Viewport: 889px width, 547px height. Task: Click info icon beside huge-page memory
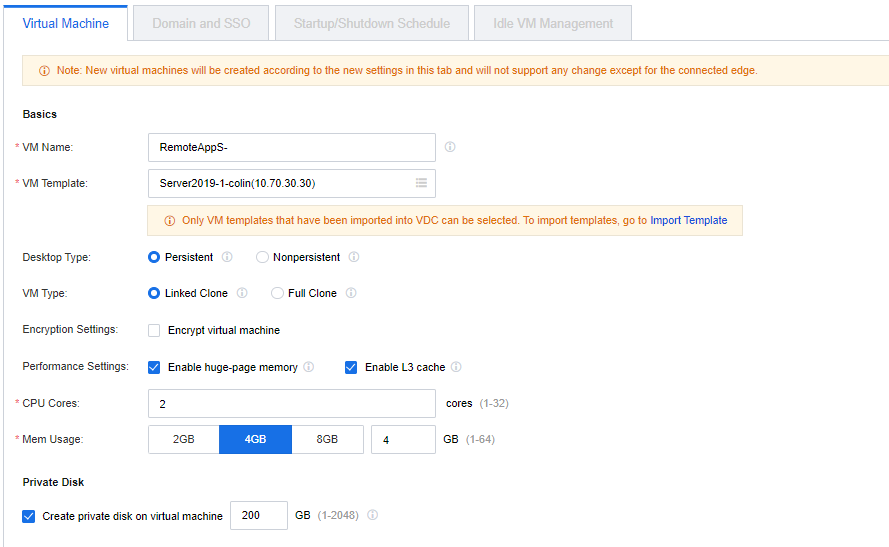[309, 367]
